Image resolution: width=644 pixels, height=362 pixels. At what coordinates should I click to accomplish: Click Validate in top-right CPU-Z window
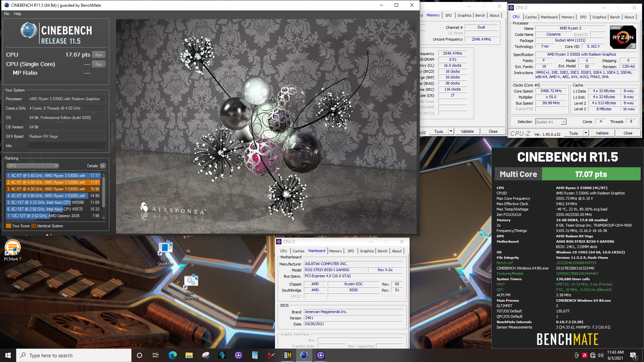602,133
